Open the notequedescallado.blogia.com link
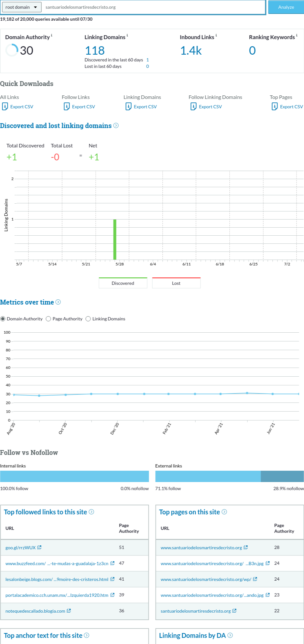Image resolution: width=304 pixels, height=644 pixels. point(35,611)
